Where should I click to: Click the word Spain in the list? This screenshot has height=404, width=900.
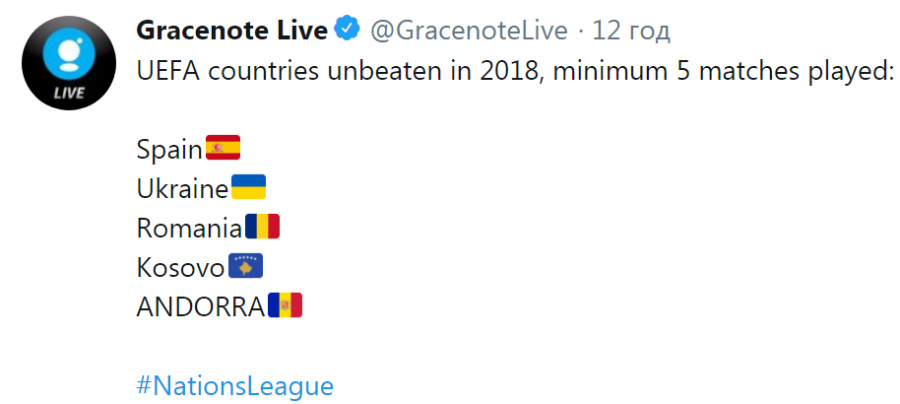169,150
